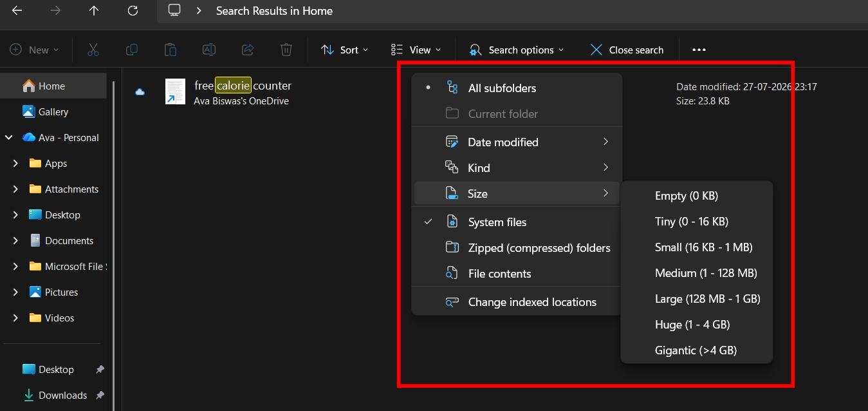Open the New dropdown
This screenshot has width=868, height=411.
click(x=35, y=50)
